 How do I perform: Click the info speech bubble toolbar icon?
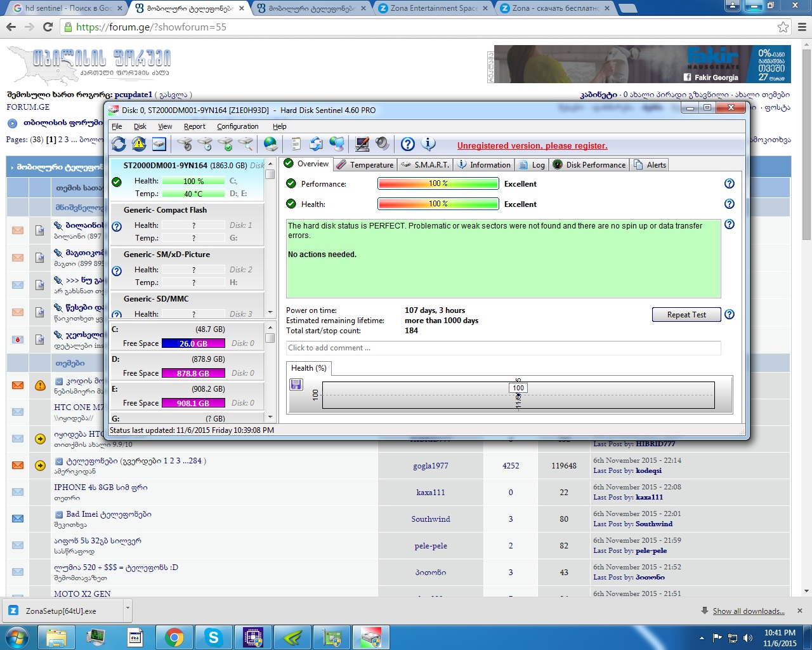(x=428, y=145)
